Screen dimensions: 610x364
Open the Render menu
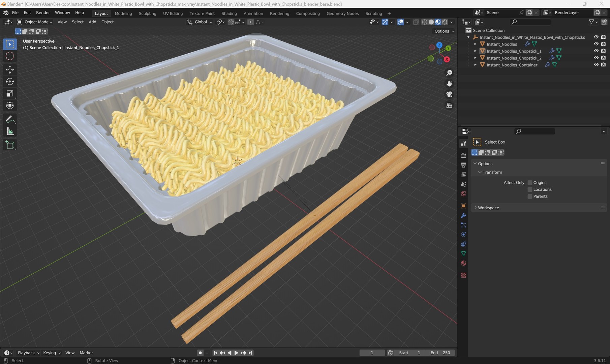pyautogui.click(x=43, y=12)
